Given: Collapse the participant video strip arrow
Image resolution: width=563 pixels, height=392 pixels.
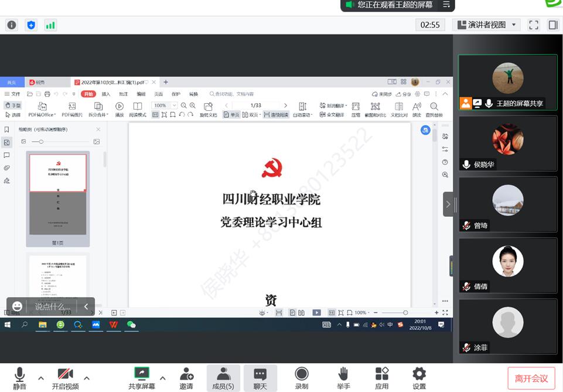Looking at the screenshot, I should 448,204.
